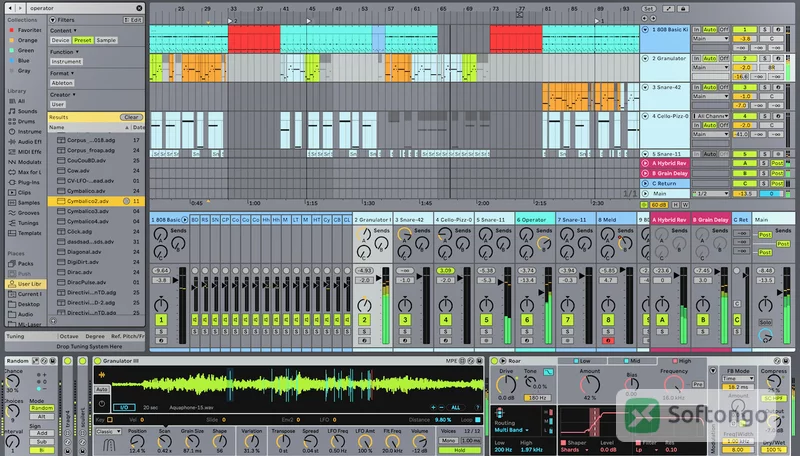Select Random mode in Random device

(x=42, y=408)
